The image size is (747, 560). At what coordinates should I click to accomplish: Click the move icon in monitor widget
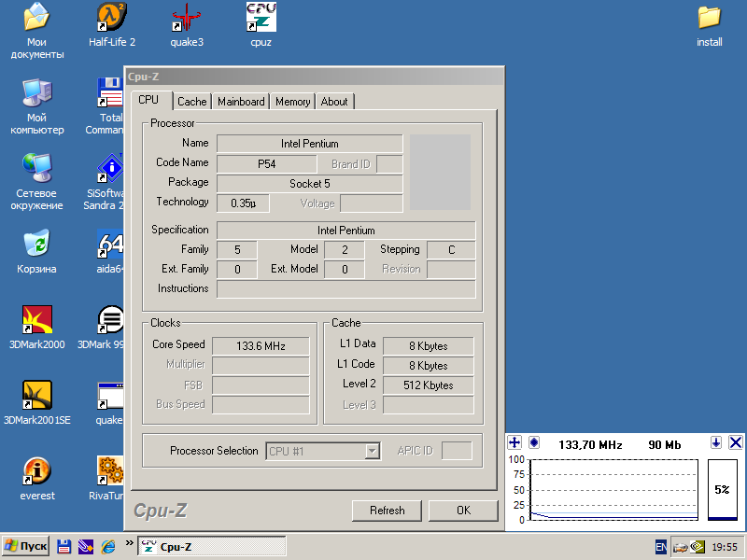tap(514, 442)
